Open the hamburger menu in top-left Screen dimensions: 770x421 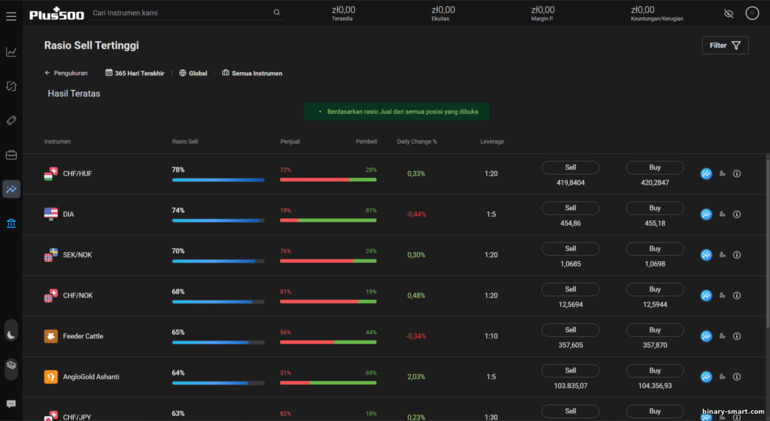11,13
